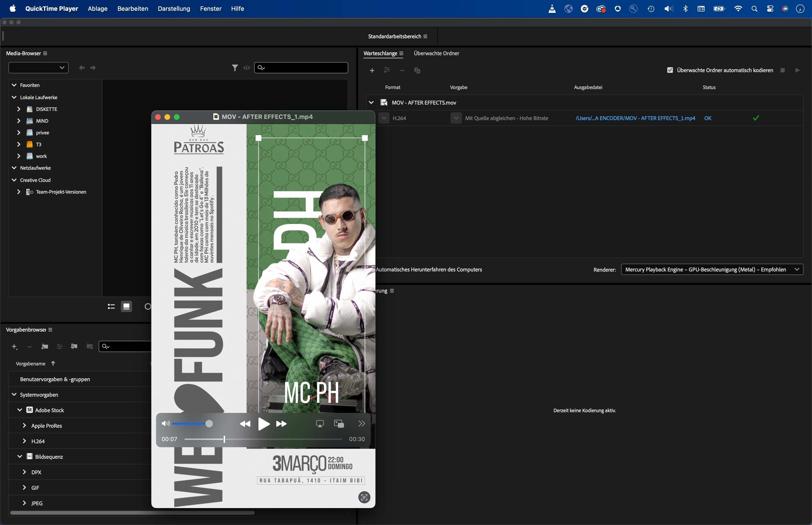The width and height of the screenshot is (812, 525).
Task: Toggle the eye visibility icon in Media-Browser
Action: (247, 68)
